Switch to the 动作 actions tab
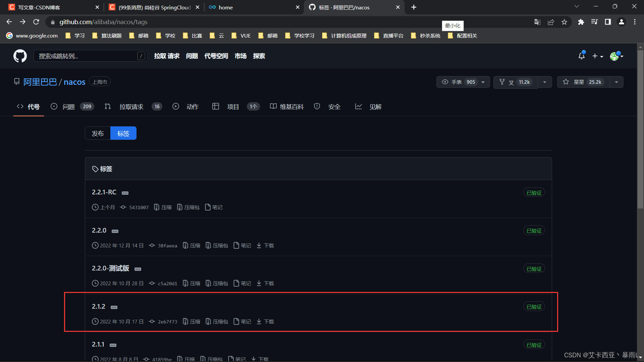Viewport: 644px width, 362px height. click(x=185, y=107)
